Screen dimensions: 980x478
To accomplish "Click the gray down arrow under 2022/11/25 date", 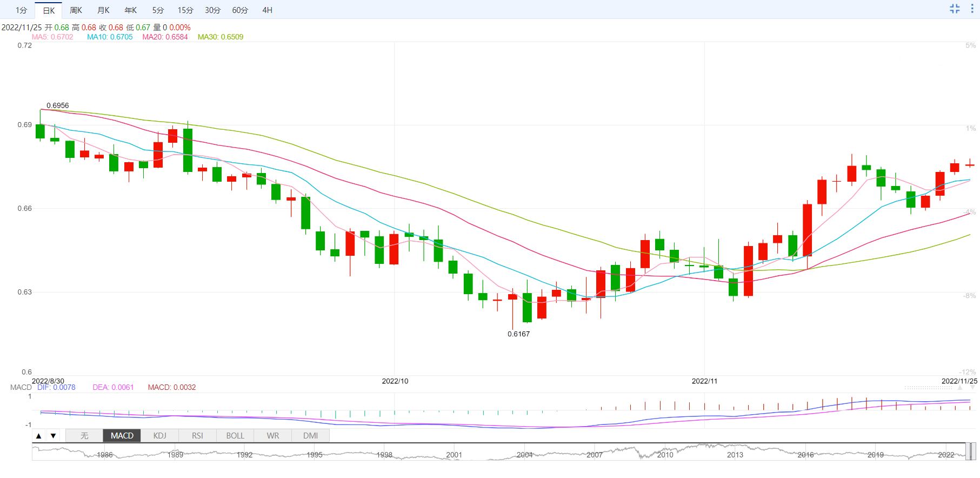I will (973, 388).
